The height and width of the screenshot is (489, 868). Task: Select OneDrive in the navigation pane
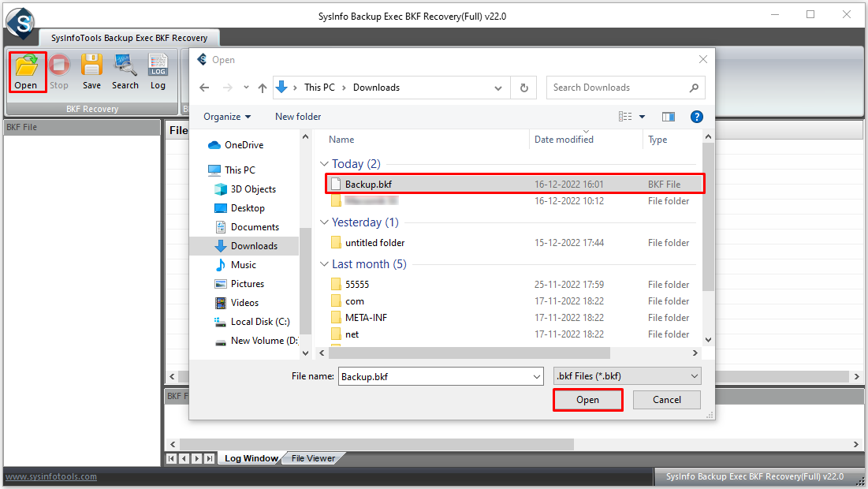click(x=237, y=145)
